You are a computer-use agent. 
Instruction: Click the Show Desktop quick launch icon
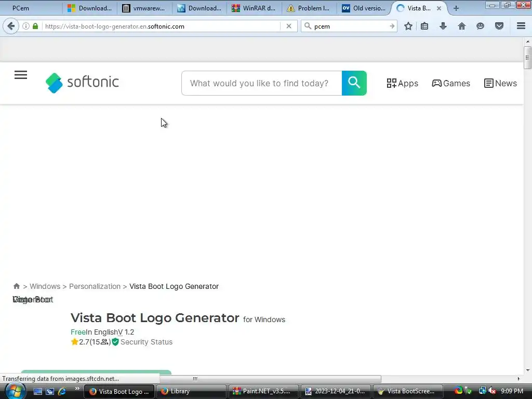click(x=37, y=391)
